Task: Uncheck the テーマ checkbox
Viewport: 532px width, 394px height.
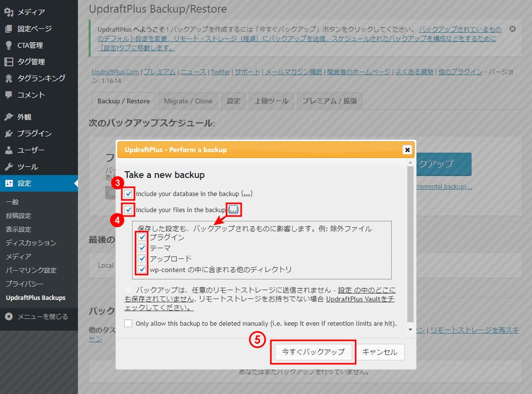Action: [x=142, y=248]
